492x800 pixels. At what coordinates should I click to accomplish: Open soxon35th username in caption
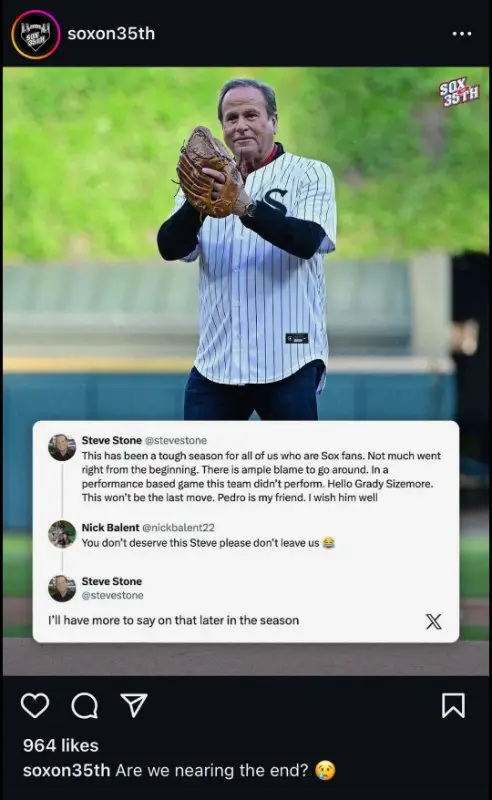click(x=66, y=770)
